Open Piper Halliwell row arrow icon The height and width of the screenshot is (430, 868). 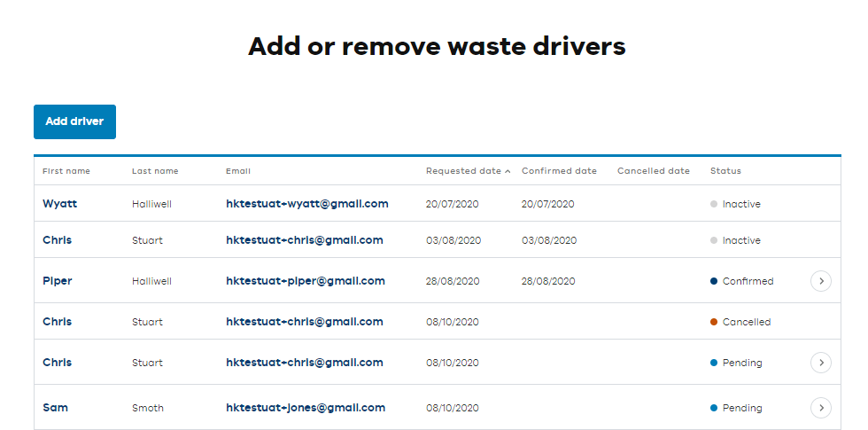[x=821, y=281]
